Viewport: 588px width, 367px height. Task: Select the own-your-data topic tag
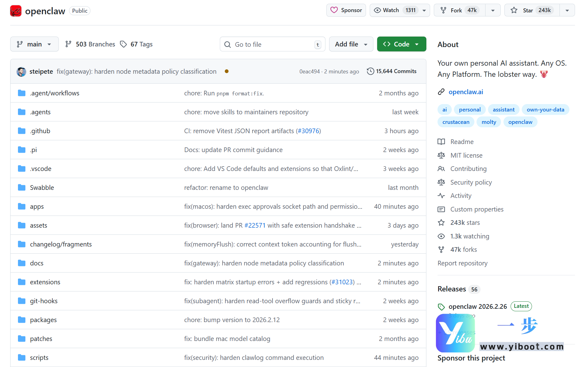(545, 110)
